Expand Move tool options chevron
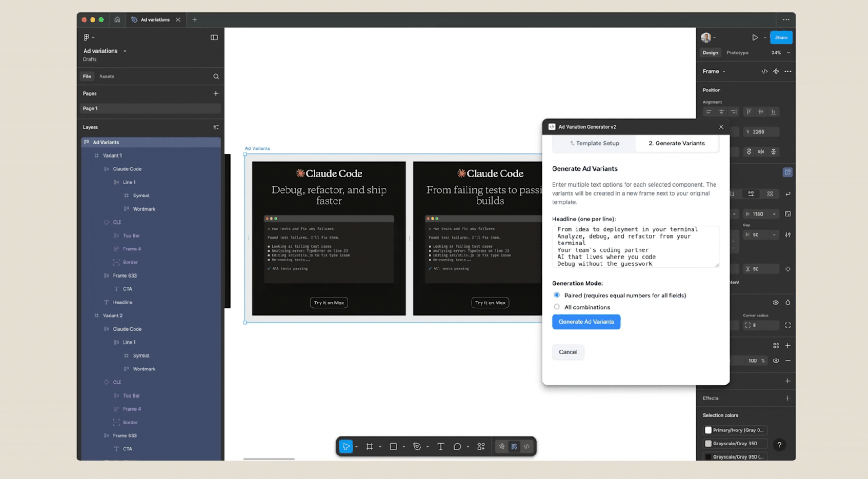This screenshot has height=479, width=868. click(x=357, y=447)
